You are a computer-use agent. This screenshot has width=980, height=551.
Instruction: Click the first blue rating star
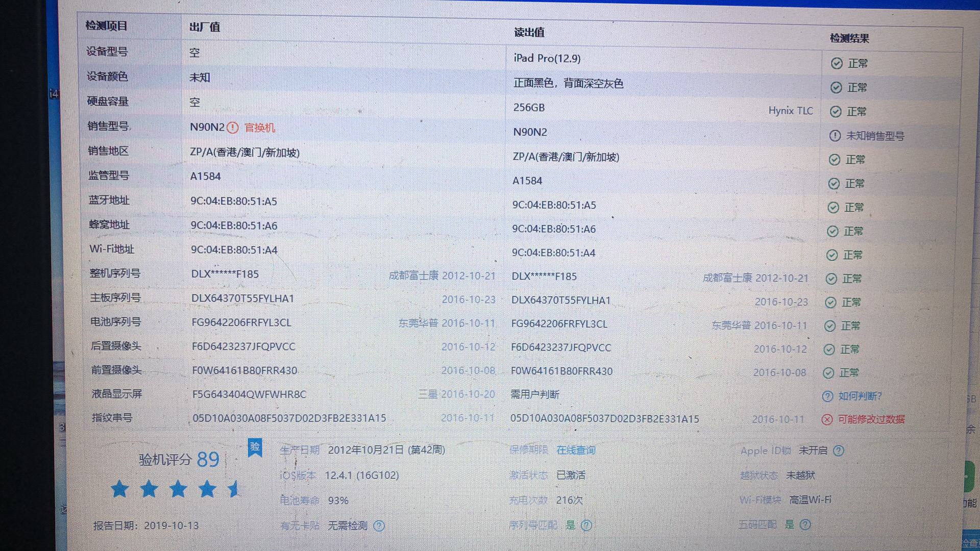coord(120,489)
